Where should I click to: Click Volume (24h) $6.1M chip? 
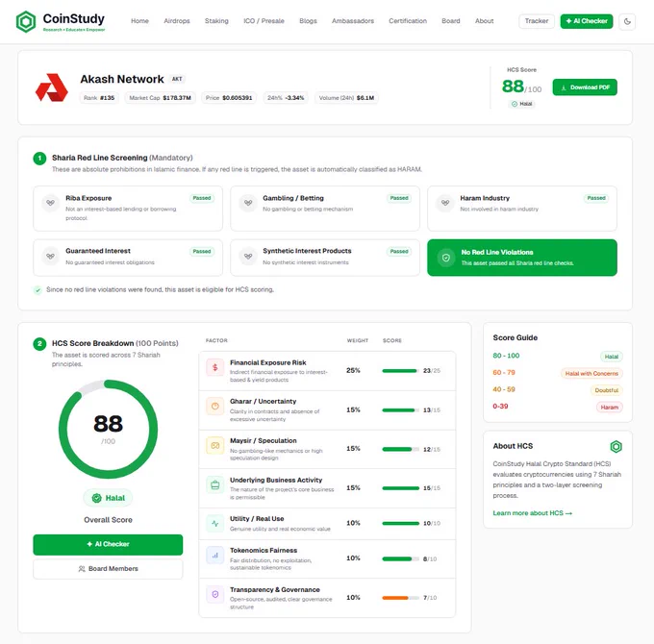point(346,98)
